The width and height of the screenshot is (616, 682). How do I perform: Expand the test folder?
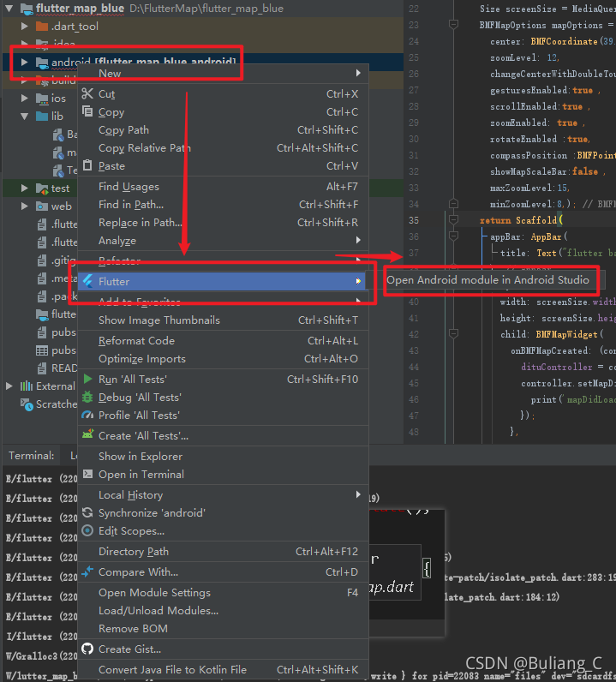[25, 188]
